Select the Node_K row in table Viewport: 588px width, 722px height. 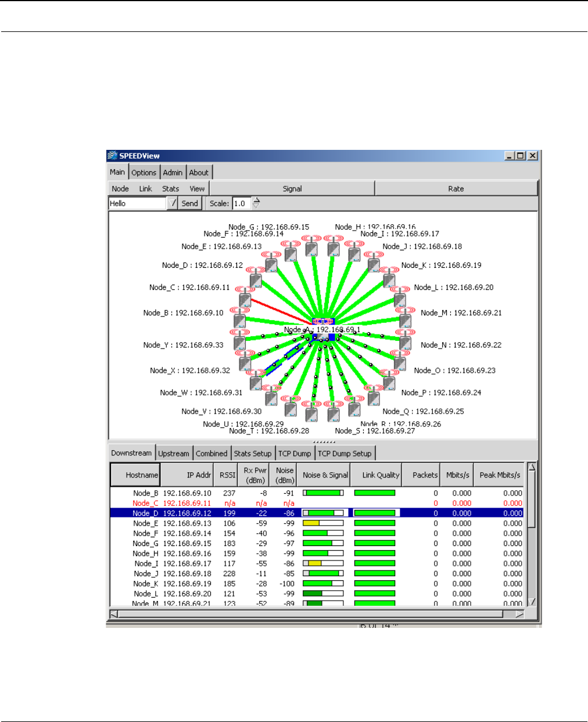317,583
